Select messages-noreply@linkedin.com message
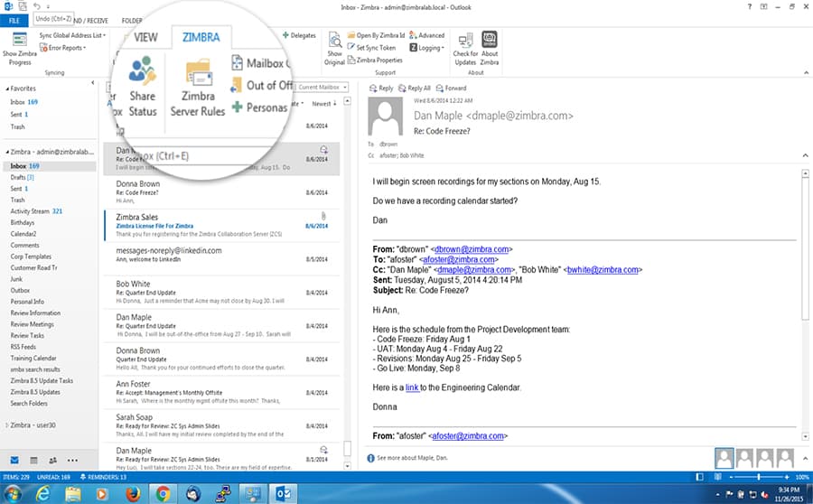813x504 pixels. click(222, 258)
